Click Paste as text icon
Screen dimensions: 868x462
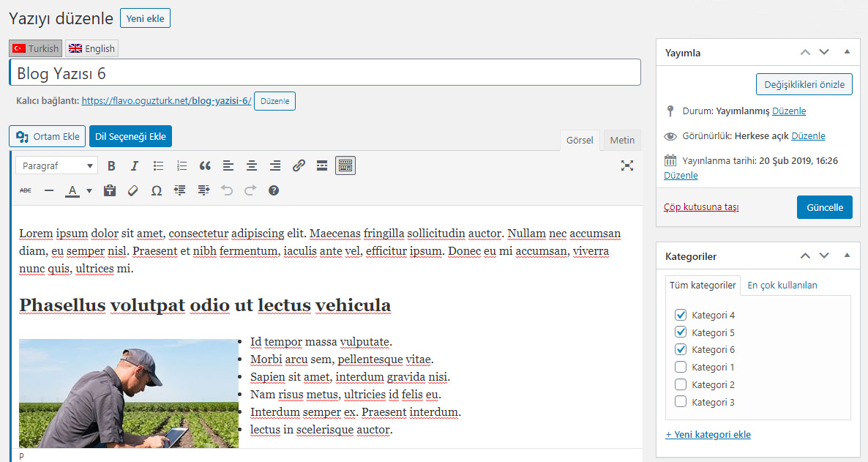point(110,190)
